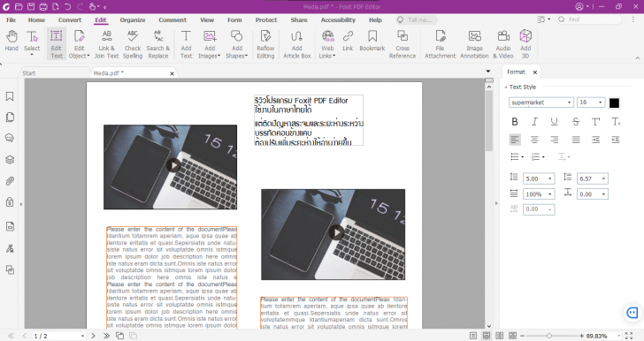This screenshot has height=341, width=644.
Task: Click the Add 3D tool
Action: coord(525,43)
